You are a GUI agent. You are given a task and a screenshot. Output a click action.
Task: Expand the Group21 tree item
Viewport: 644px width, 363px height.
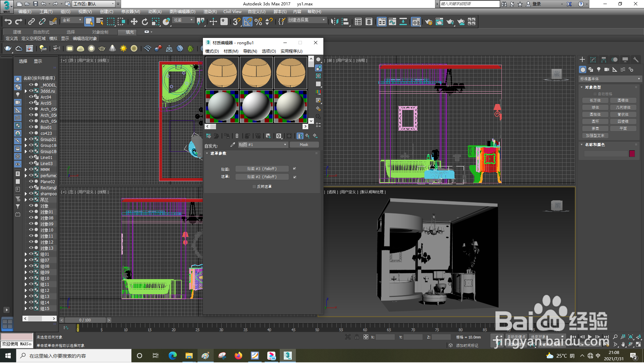(26, 139)
